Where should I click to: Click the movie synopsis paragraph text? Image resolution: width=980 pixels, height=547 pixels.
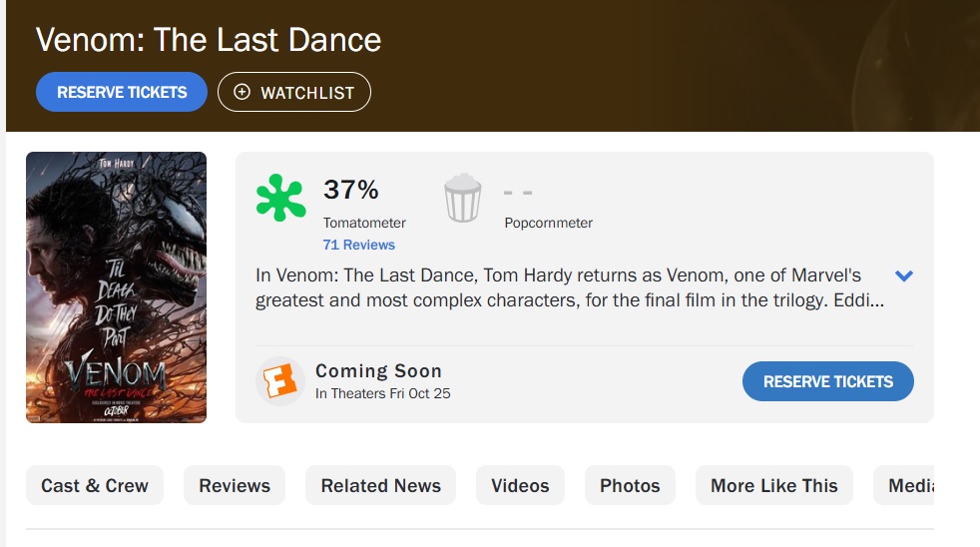click(570, 287)
